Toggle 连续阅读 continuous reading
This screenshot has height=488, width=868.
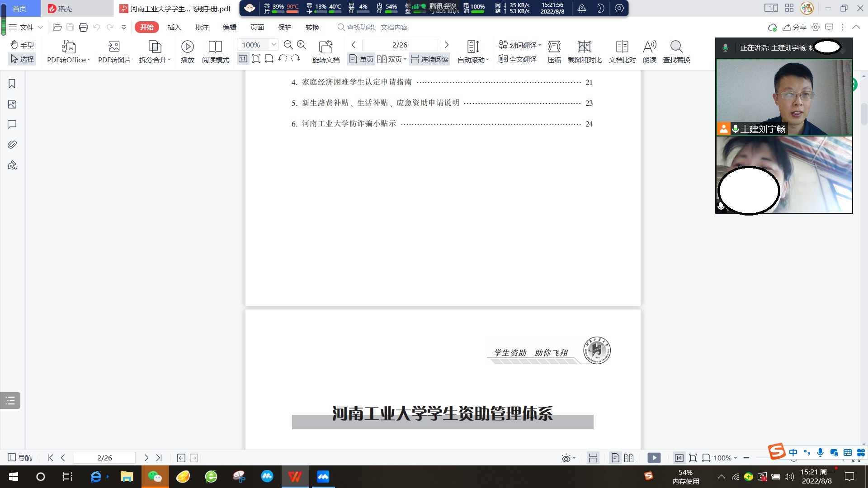[x=429, y=59]
